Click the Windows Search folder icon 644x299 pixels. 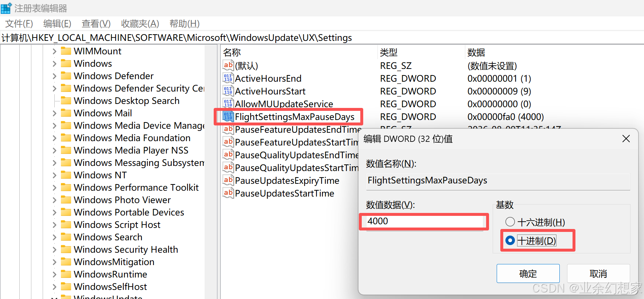66,237
